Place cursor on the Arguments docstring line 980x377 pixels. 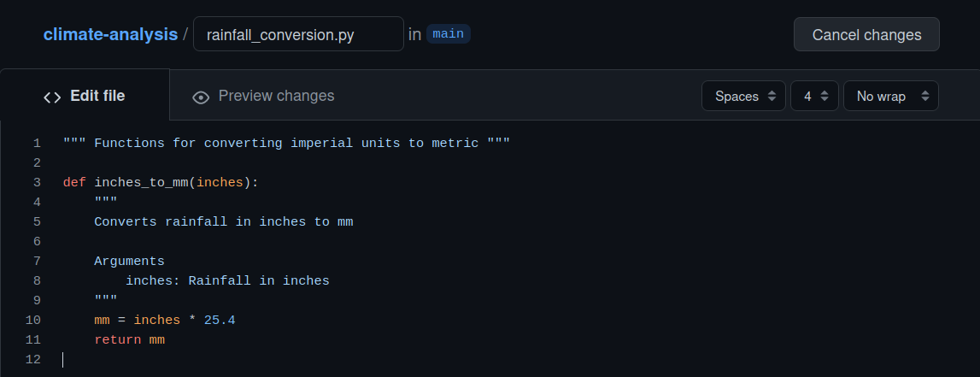point(129,261)
